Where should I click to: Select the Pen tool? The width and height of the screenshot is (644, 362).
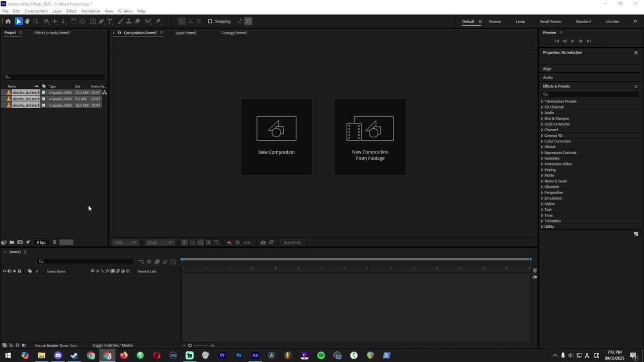coord(102,21)
